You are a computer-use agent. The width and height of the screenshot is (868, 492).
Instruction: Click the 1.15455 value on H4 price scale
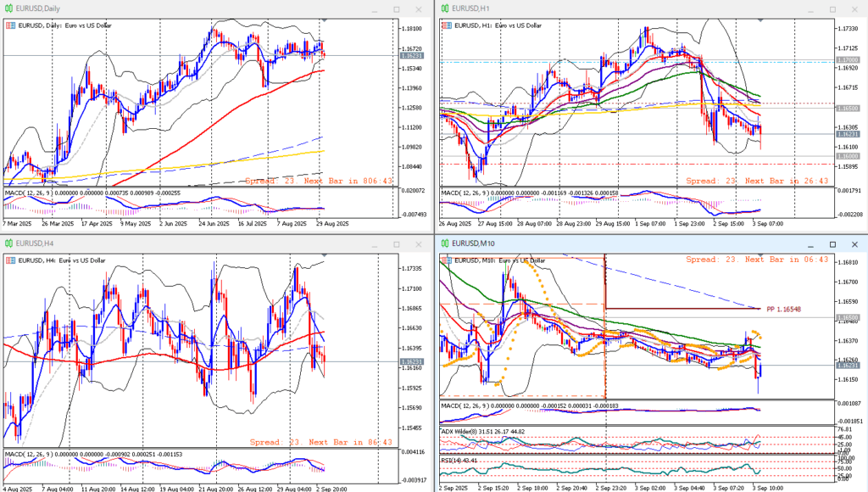pyautogui.click(x=412, y=428)
